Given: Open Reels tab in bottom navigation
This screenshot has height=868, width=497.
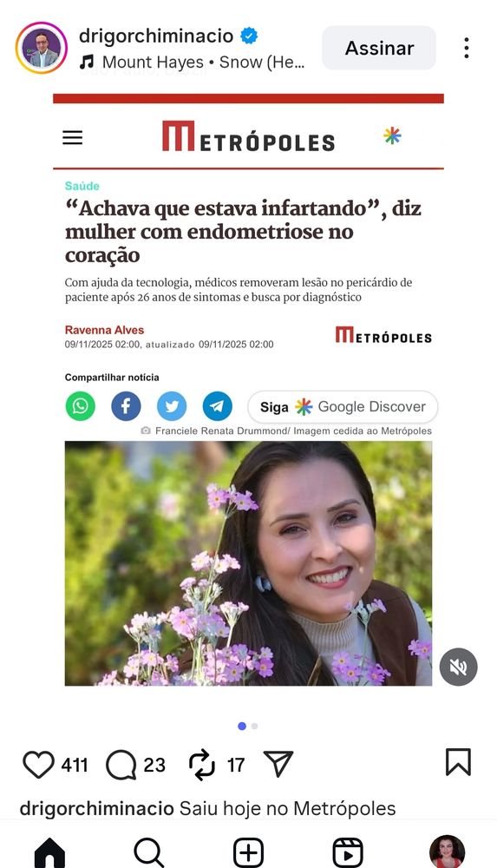Looking at the screenshot, I should [348, 852].
